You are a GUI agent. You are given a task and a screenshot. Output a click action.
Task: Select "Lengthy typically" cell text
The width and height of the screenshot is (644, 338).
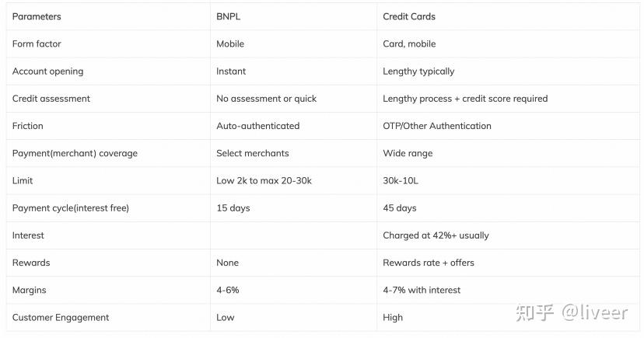point(418,71)
